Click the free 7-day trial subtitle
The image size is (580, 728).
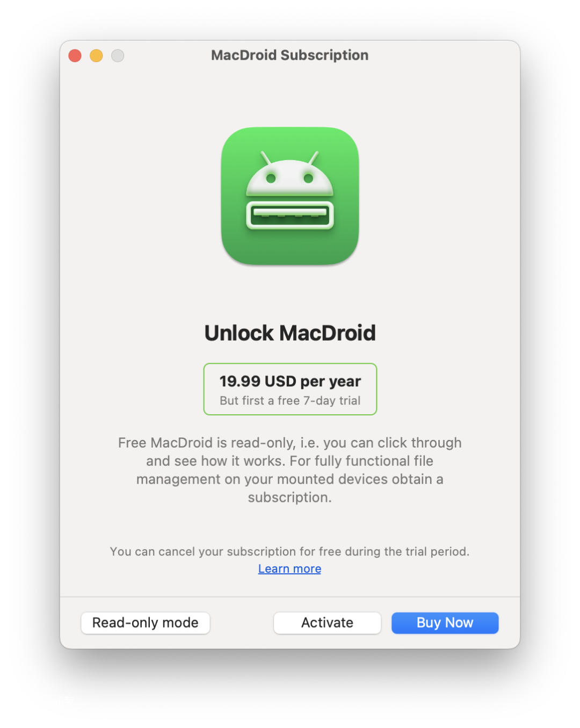pos(290,401)
